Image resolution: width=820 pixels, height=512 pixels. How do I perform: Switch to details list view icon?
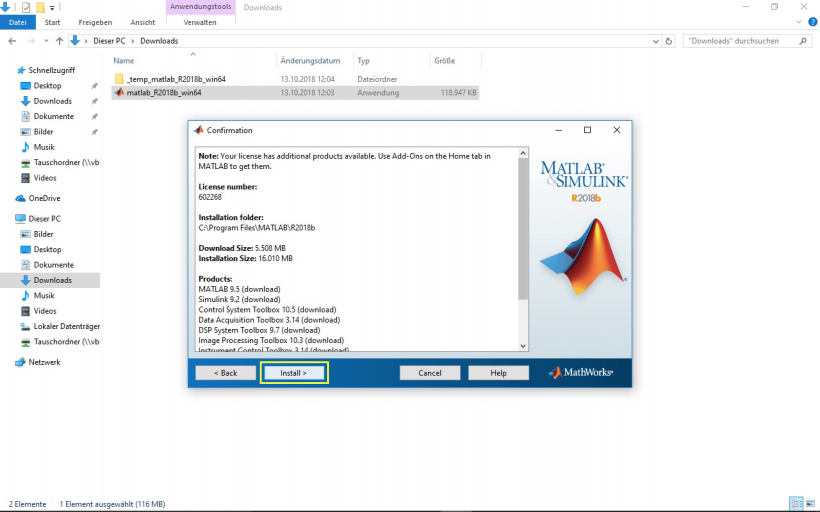[x=796, y=503]
